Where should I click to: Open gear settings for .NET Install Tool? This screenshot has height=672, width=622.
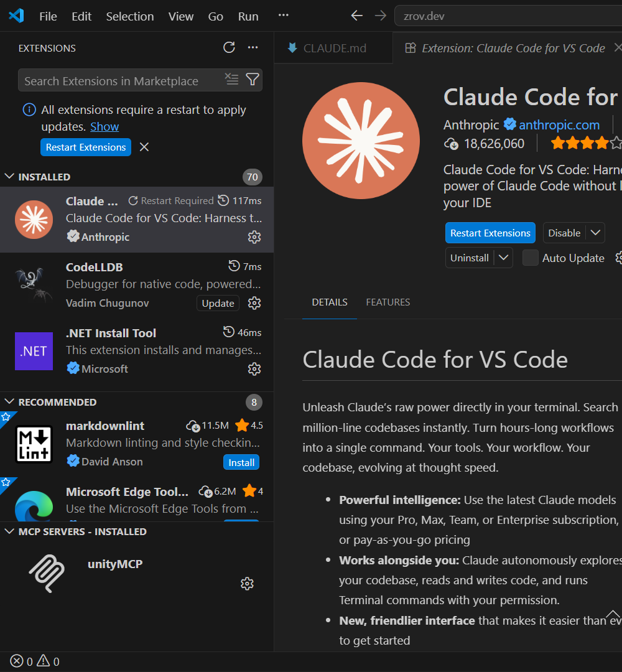pyautogui.click(x=254, y=369)
